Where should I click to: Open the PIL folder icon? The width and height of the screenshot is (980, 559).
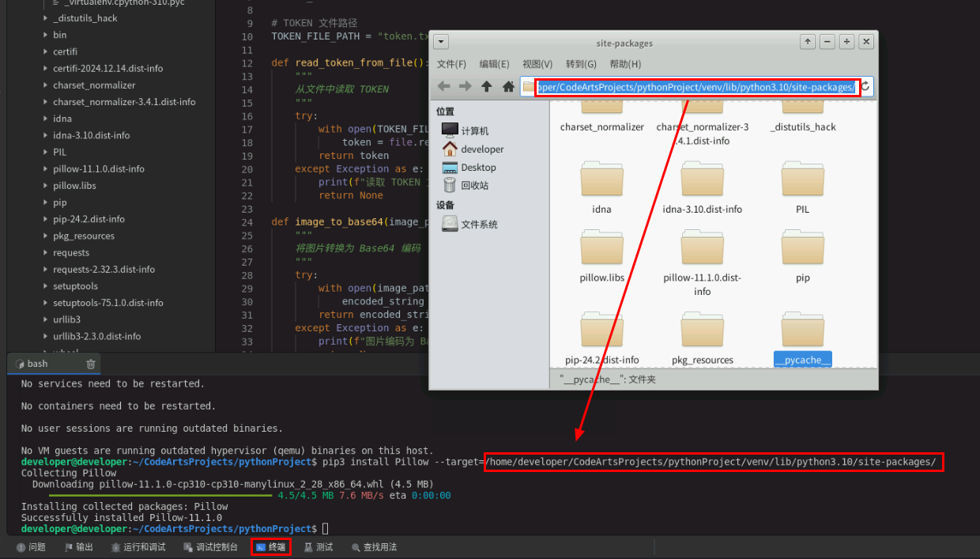802,182
